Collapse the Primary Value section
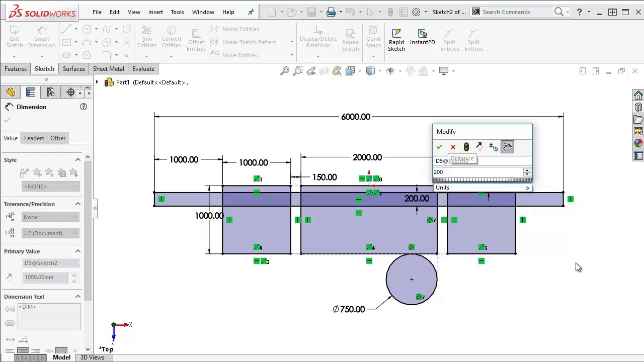The width and height of the screenshot is (644, 362). click(x=78, y=251)
